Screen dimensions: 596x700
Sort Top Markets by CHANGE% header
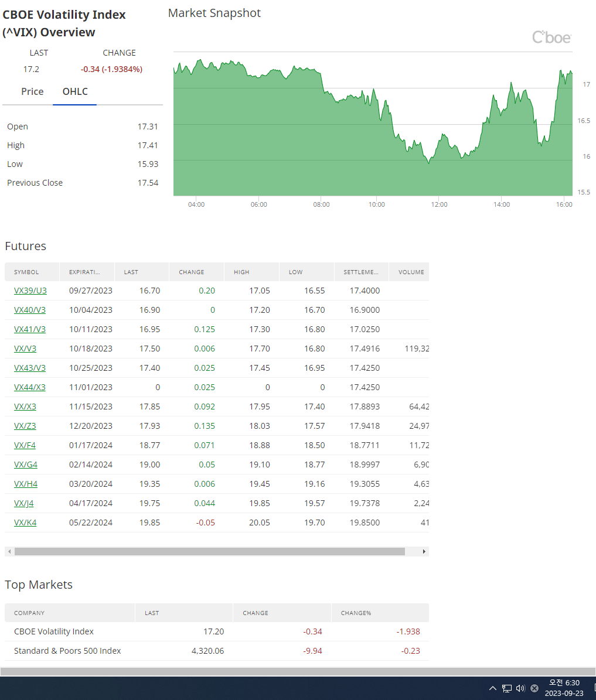(x=380, y=613)
